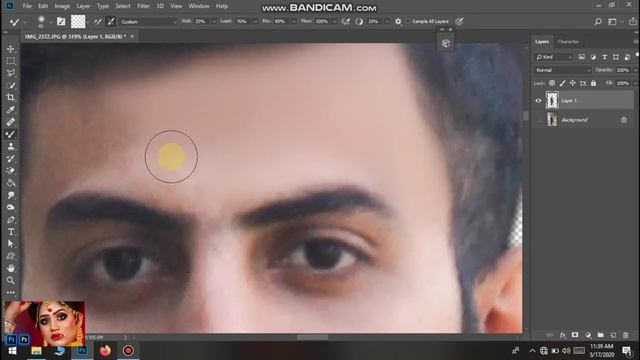Create a new group folder icon
640x360 pixels.
pos(600,335)
